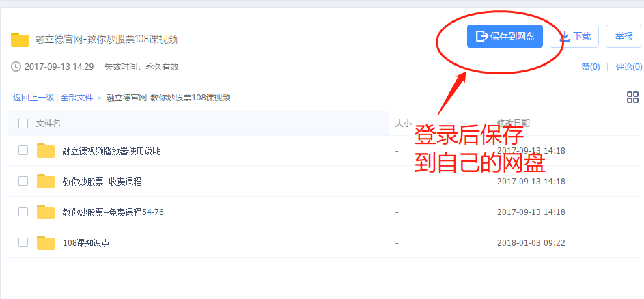Click the 下载 download button
This screenshot has width=644, height=299.
pos(574,36)
